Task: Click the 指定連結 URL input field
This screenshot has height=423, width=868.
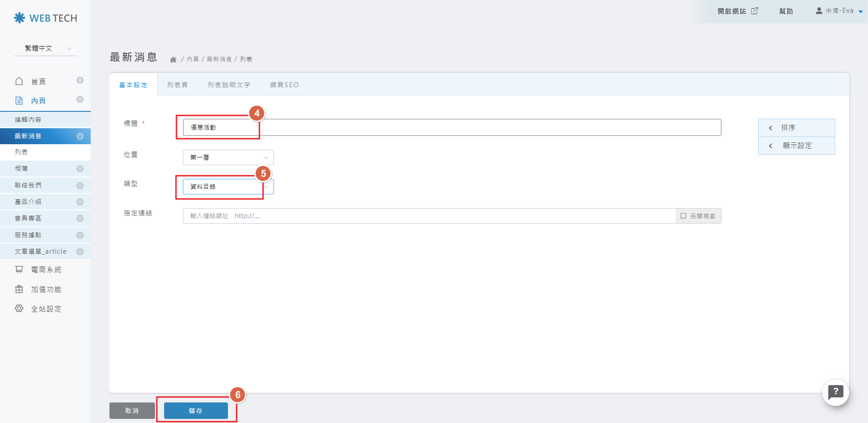Action: coord(429,216)
